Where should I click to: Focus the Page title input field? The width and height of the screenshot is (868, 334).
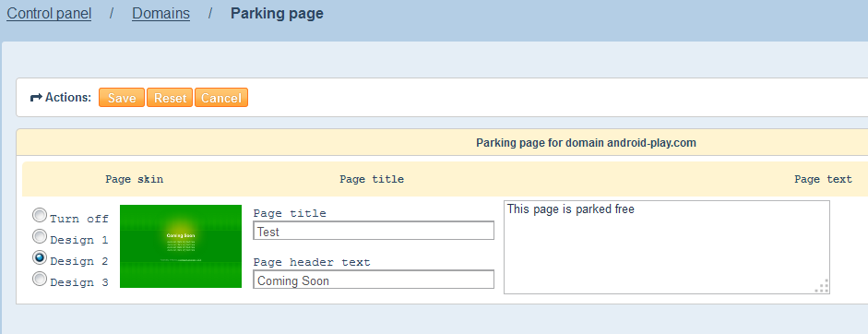[x=374, y=231]
